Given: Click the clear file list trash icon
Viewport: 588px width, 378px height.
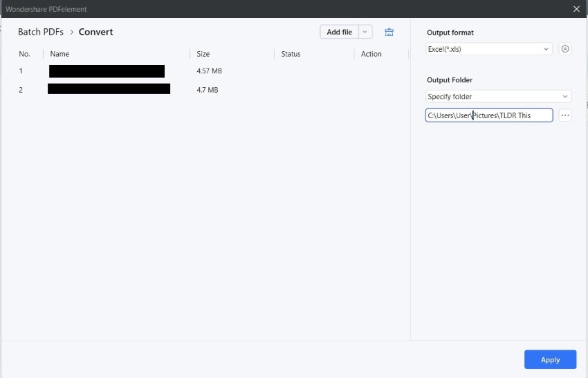Looking at the screenshot, I should click(x=389, y=32).
